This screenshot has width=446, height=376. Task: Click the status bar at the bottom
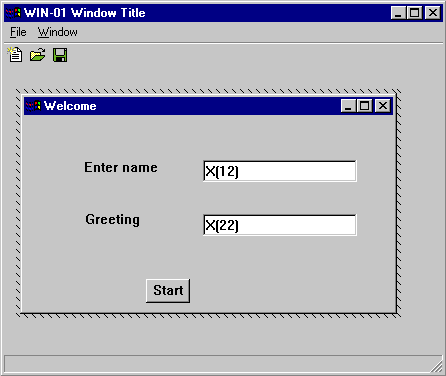tap(223, 364)
